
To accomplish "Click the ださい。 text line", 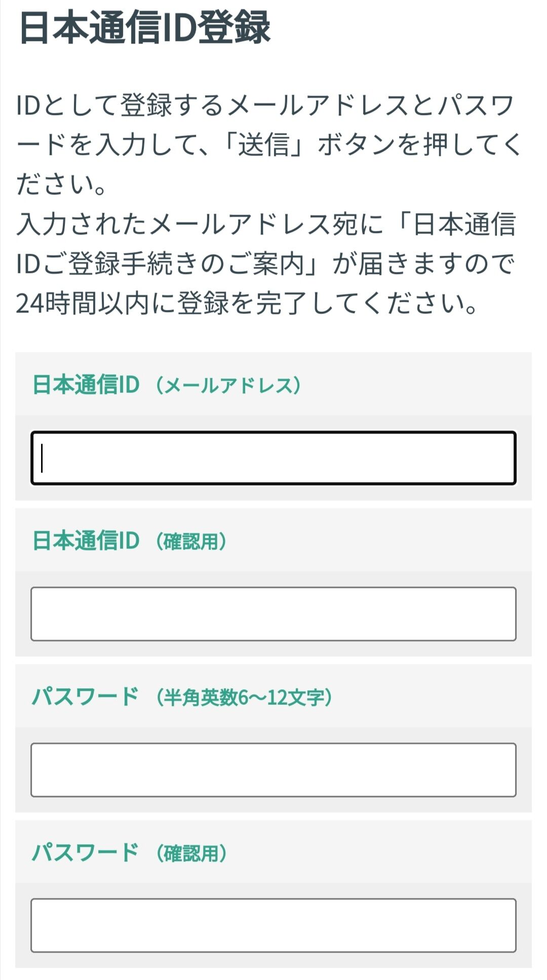I will click(x=62, y=185).
